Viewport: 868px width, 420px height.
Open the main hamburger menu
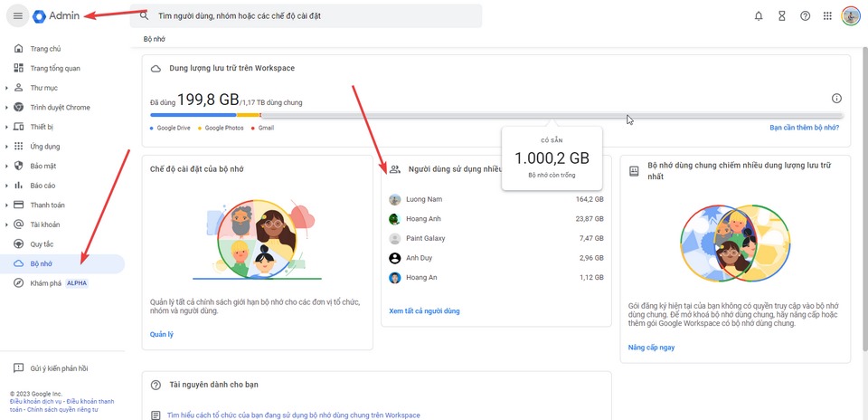17,16
